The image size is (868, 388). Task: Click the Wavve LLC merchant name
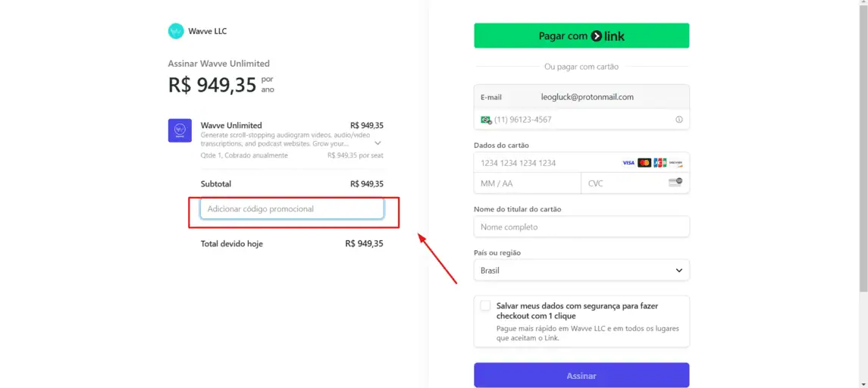pos(208,31)
